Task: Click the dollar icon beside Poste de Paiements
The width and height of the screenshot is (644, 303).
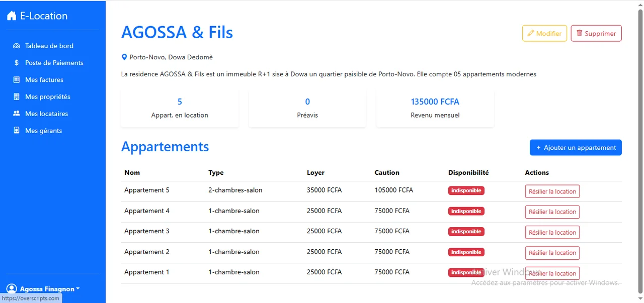Action: (x=16, y=63)
